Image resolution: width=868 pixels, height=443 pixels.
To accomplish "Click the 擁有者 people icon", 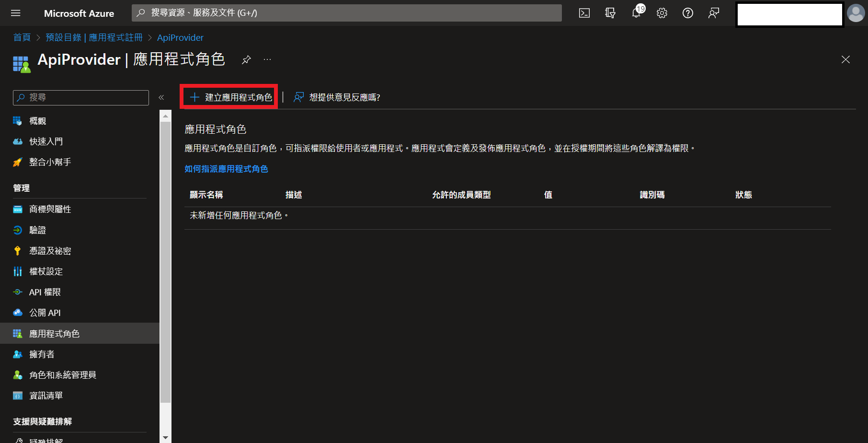I will click(x=18, y=354).
